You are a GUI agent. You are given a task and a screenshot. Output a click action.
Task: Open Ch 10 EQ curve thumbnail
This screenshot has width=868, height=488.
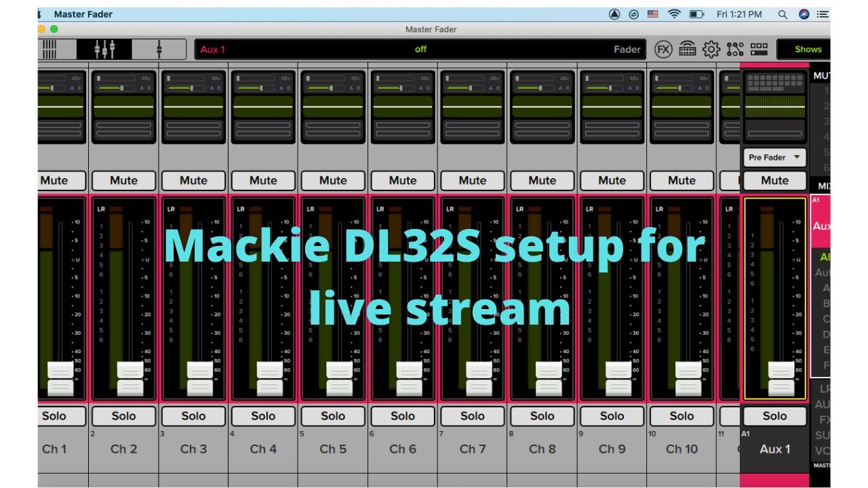coord(682,107)
